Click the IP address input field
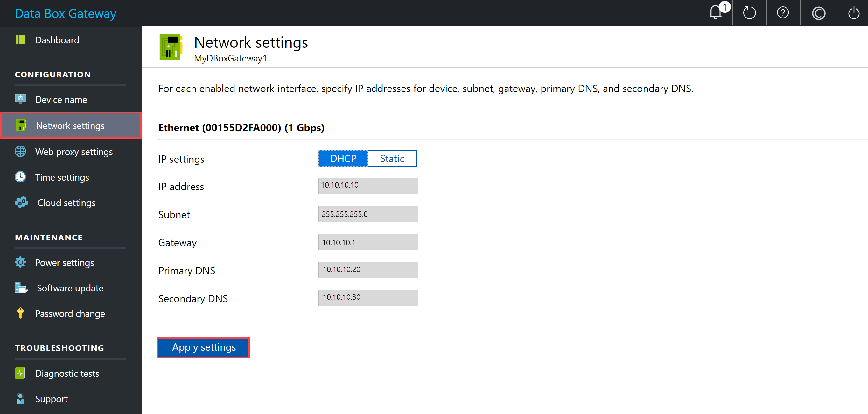Viewport: 868px width, 414px height. click(367, 185)
